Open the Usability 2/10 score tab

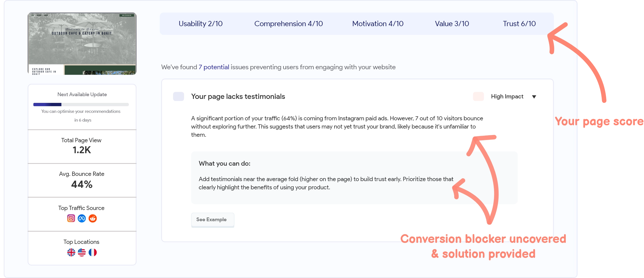click(200, 23)
